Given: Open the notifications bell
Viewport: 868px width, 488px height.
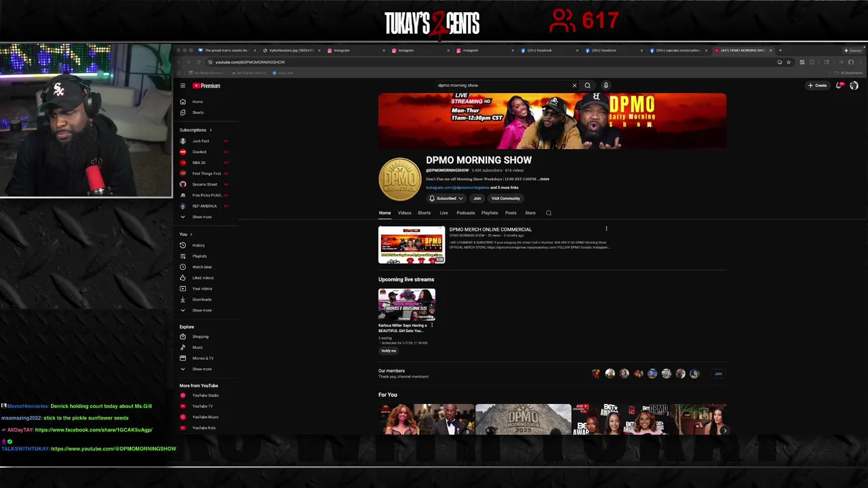Looking at the screenshot, I should coord(839,85).
